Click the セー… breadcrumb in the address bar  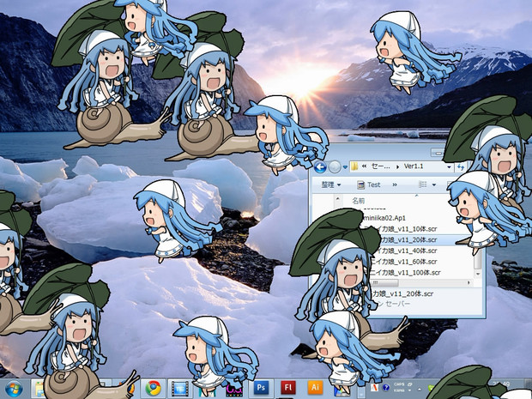[381, 166]
